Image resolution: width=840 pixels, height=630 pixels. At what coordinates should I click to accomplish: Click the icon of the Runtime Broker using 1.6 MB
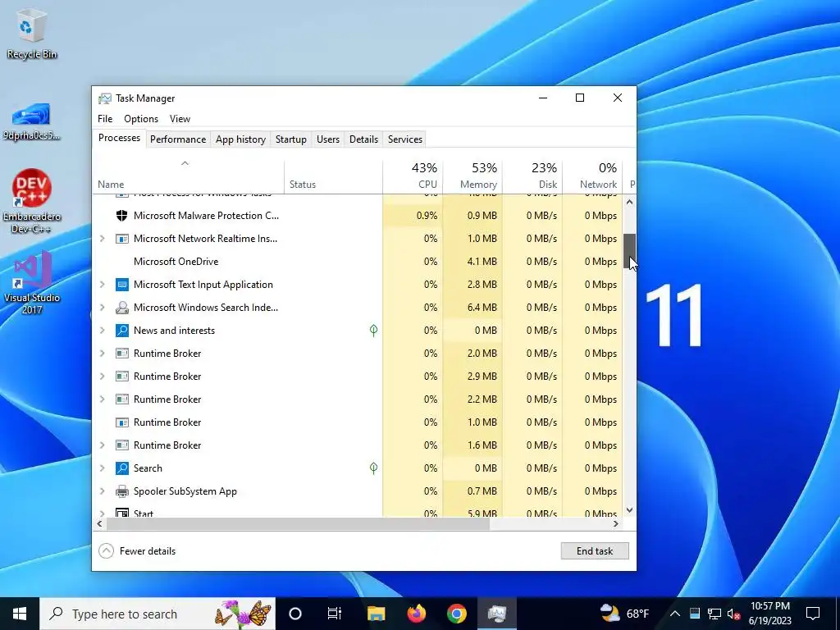[122, 445]
